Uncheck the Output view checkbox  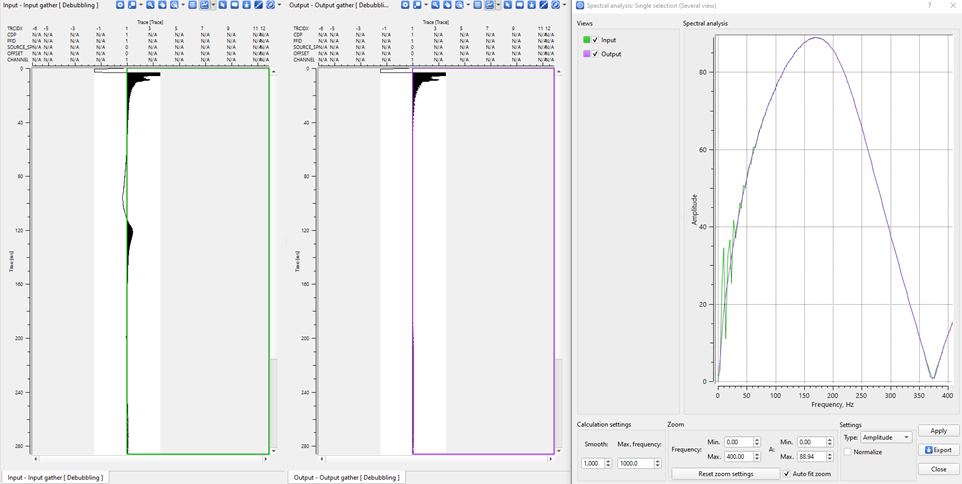point(595,54)
